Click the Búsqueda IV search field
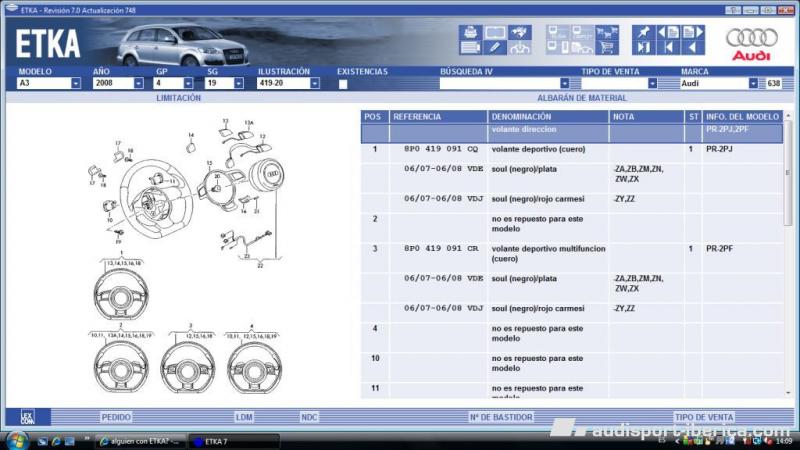 tap(499, 83)
